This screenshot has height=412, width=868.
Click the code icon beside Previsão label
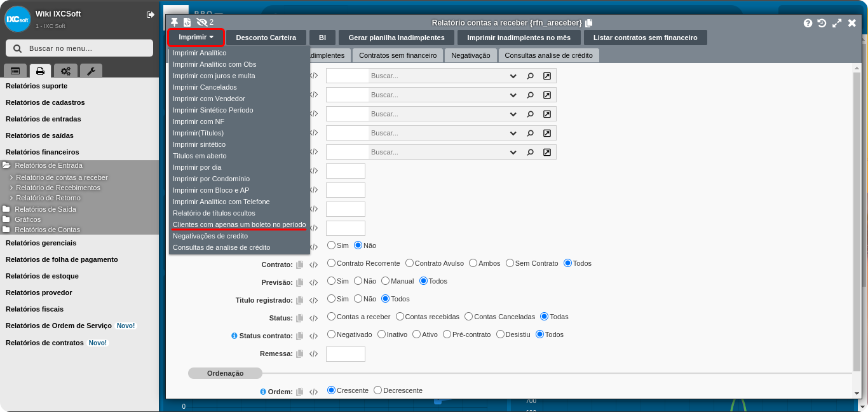pos(313,282)
